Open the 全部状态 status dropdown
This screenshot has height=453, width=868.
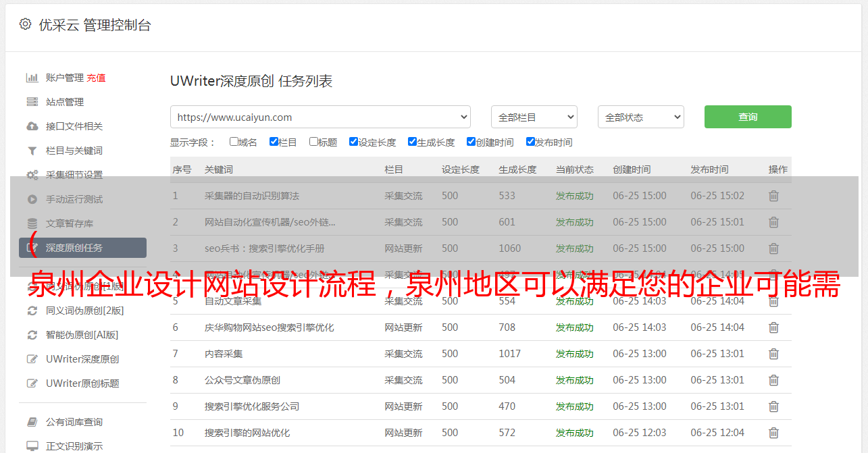click(x=640, y=117)
